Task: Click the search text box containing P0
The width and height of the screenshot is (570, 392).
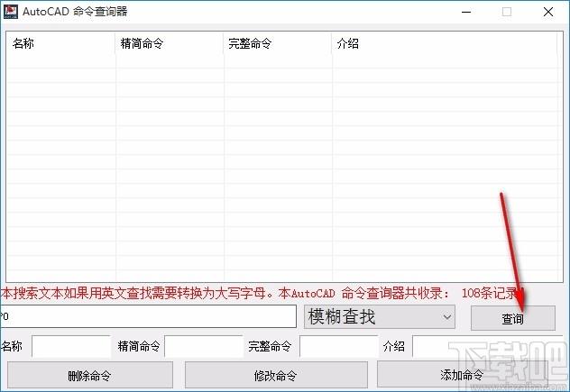Action: [x=148, y=316]
